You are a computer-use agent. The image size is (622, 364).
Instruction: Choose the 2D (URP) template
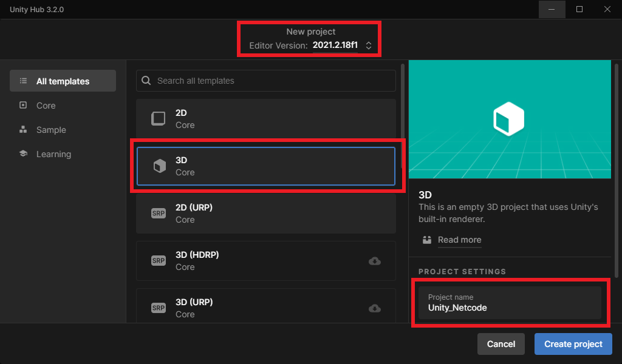coord(266,214)
